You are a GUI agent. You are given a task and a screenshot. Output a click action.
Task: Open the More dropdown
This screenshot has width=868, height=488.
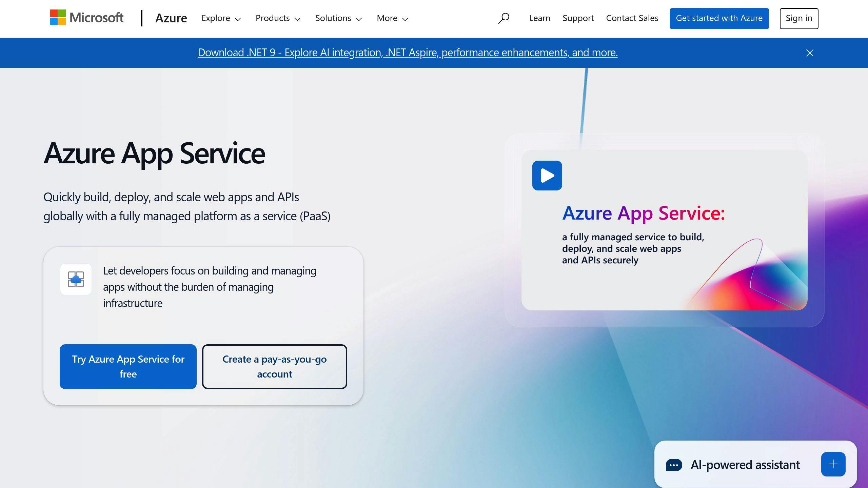392,18
